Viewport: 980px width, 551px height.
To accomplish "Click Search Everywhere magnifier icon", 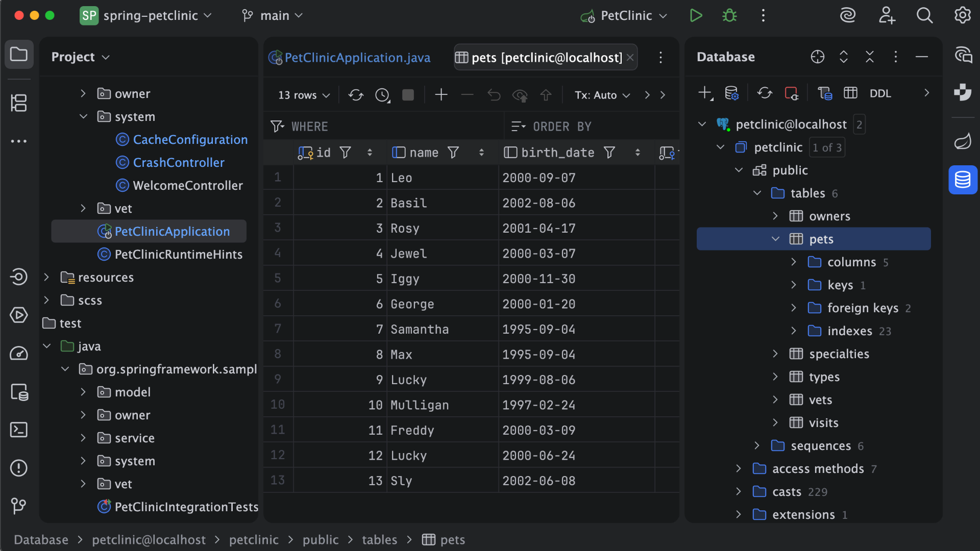I will tap(924, 15).
